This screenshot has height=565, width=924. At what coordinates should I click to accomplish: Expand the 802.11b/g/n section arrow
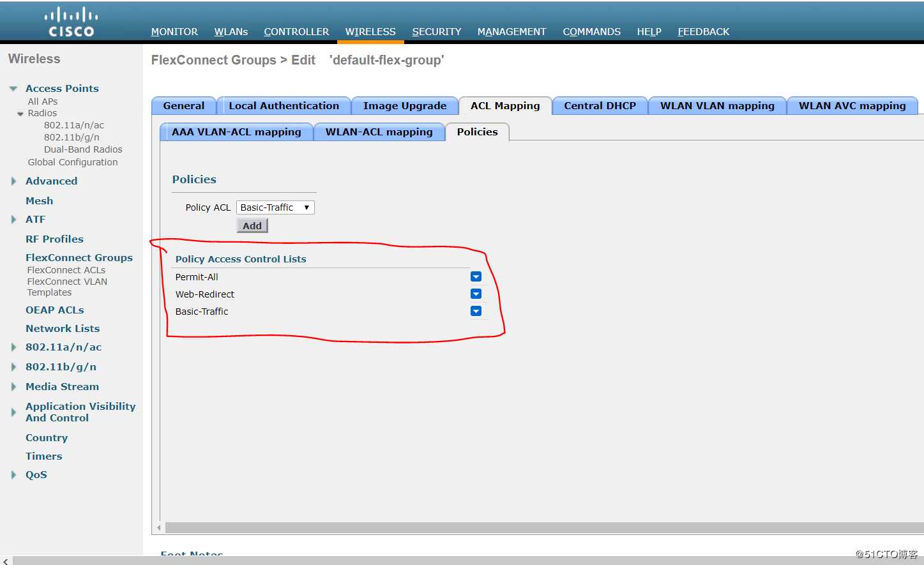pos(13,367)
